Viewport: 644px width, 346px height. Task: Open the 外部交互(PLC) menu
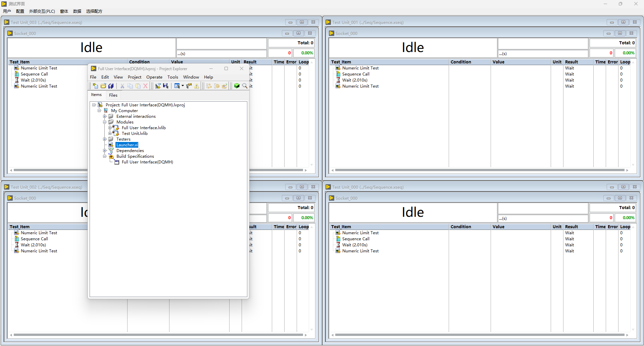click(42, 11)
